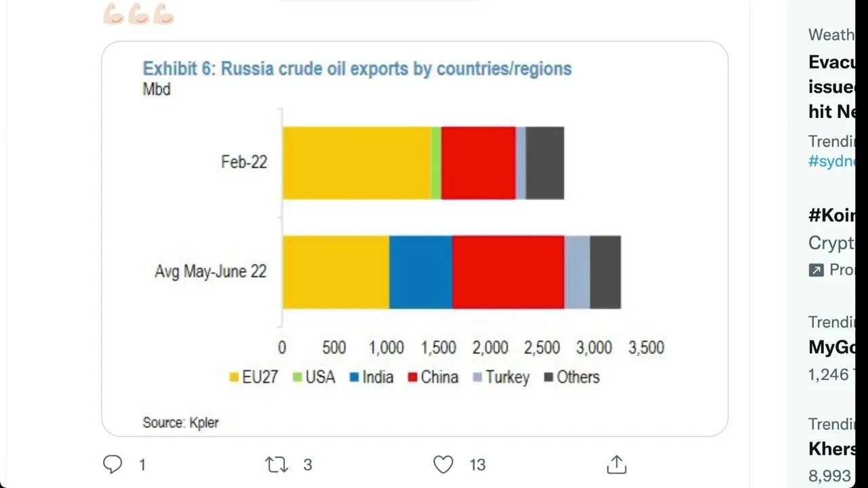Retweet this post using the retweet icon
The image size is (868, 488).
coord(276,464)
